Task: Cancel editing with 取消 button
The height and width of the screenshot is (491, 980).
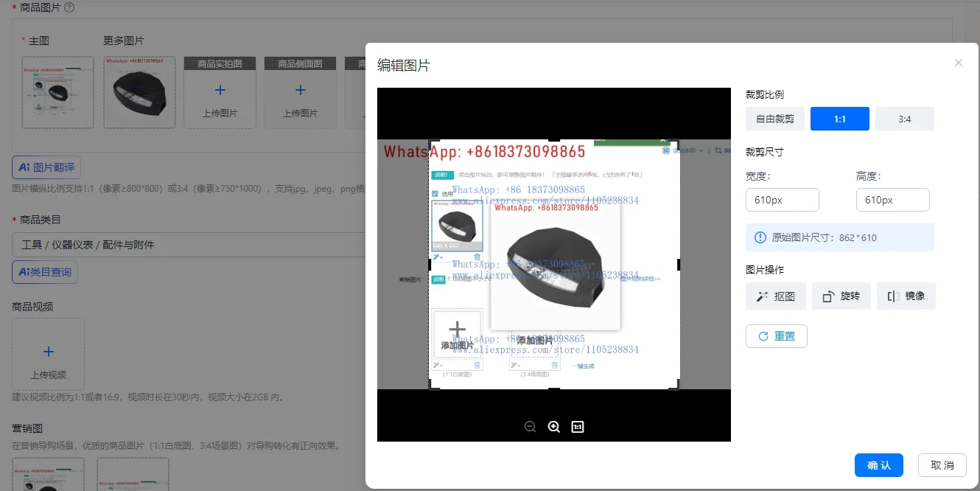Action: tap(942, 465)
